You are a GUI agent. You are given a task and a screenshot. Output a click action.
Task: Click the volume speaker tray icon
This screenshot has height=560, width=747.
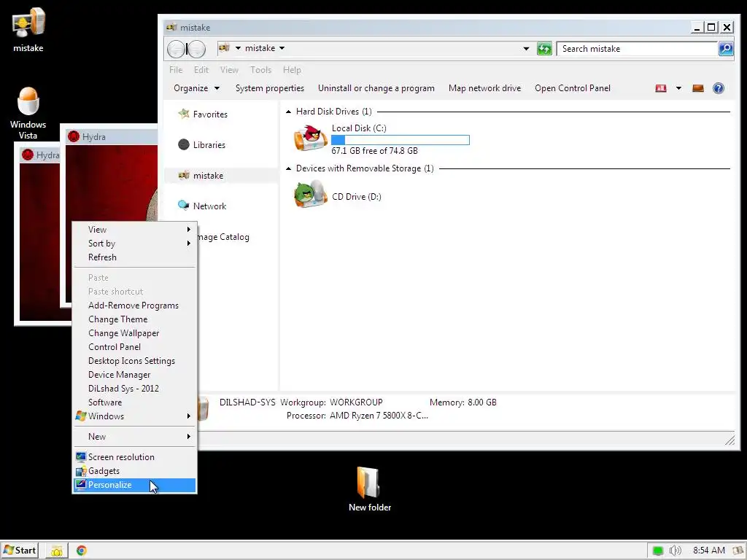click(x=675, y=551)
